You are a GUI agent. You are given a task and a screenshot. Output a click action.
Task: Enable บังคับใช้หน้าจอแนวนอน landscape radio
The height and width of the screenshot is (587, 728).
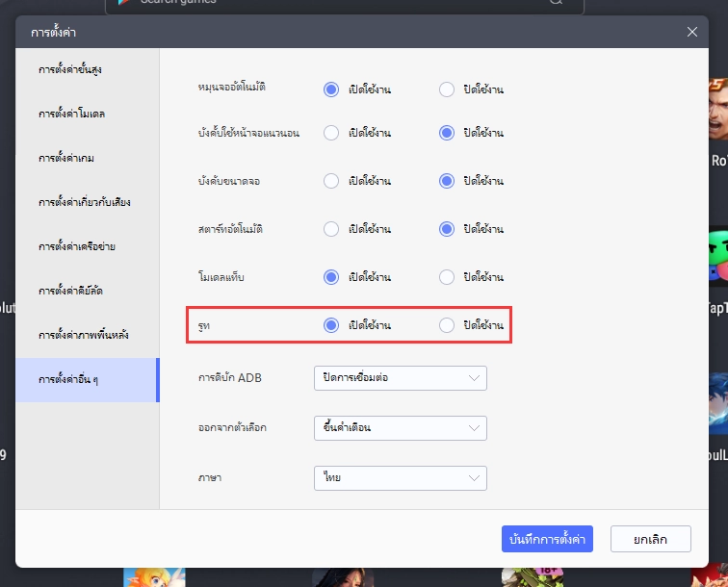[x=331, y=133]
